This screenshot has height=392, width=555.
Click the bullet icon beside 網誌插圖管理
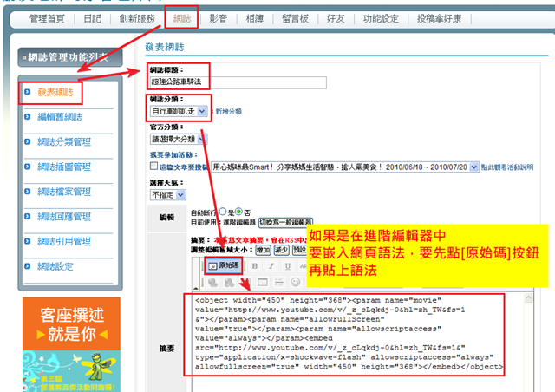coord(28,167)
